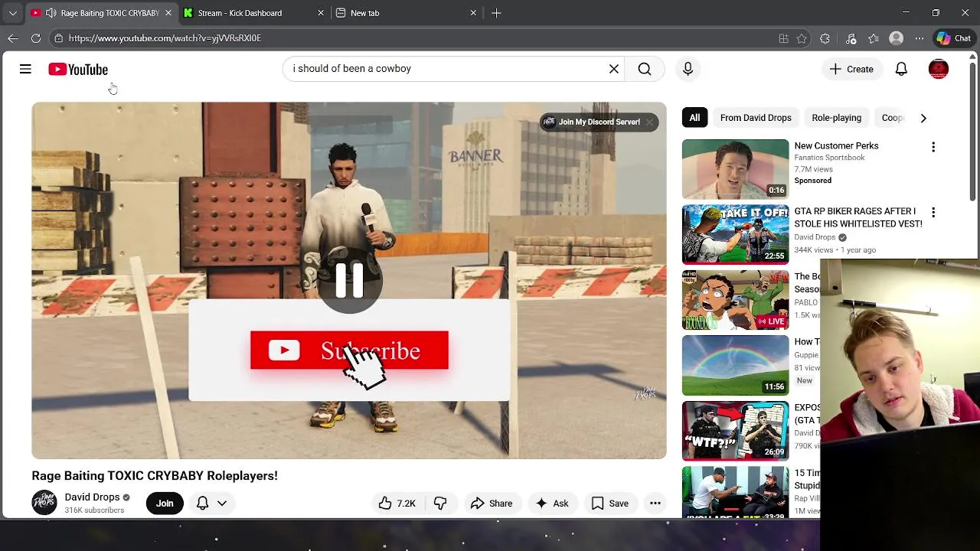This screenshot has height=551, width=980.
Task: Open the Boondocks LIVE video thumbnail
Action: (x=735, y=300)
